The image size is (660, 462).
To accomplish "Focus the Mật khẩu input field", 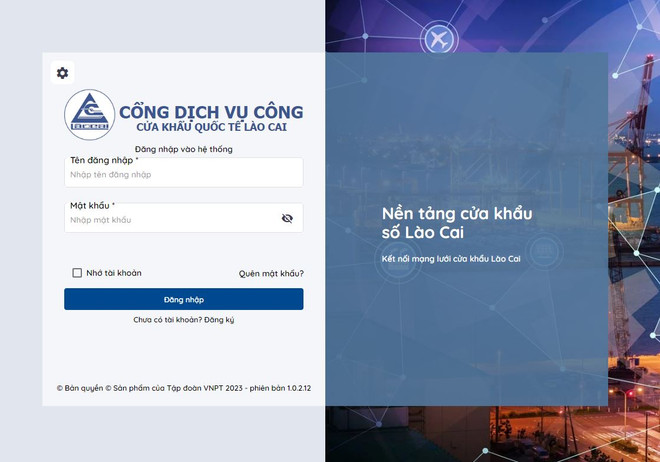I will 170,220.
